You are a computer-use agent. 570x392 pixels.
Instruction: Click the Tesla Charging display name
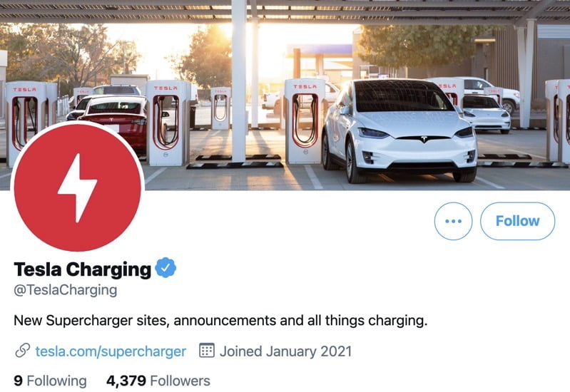click(83, 269)
